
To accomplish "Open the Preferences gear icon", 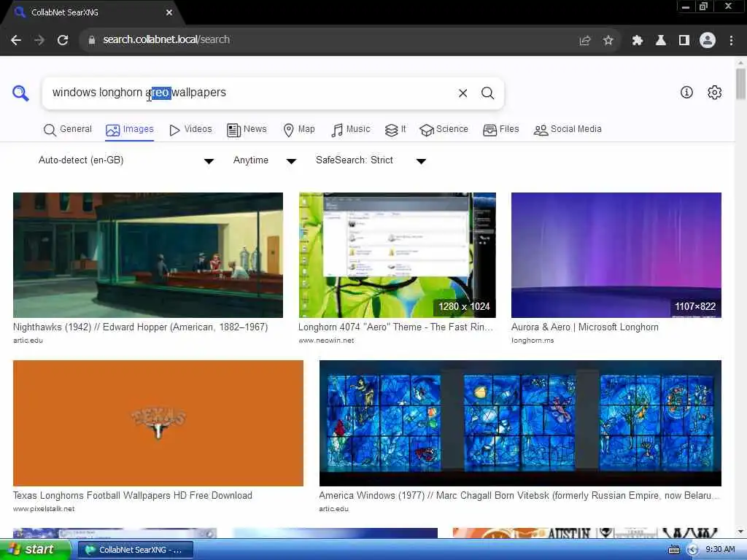I will pos(714,93).
